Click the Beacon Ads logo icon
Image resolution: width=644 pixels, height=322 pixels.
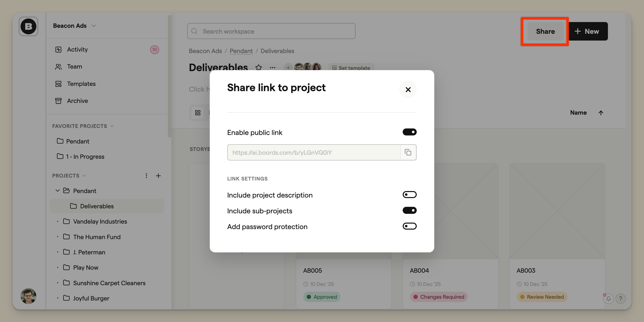(x=28, y=26)
